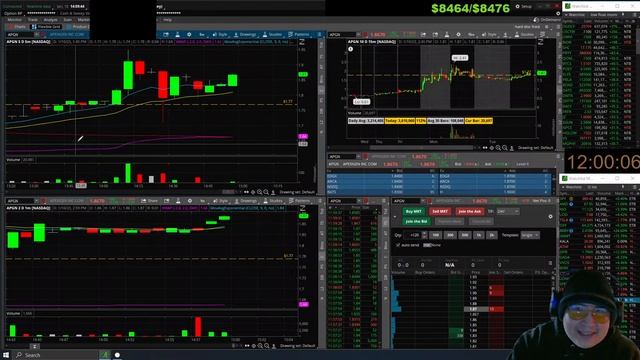Open Active Trader settings gear

(550, 217)
